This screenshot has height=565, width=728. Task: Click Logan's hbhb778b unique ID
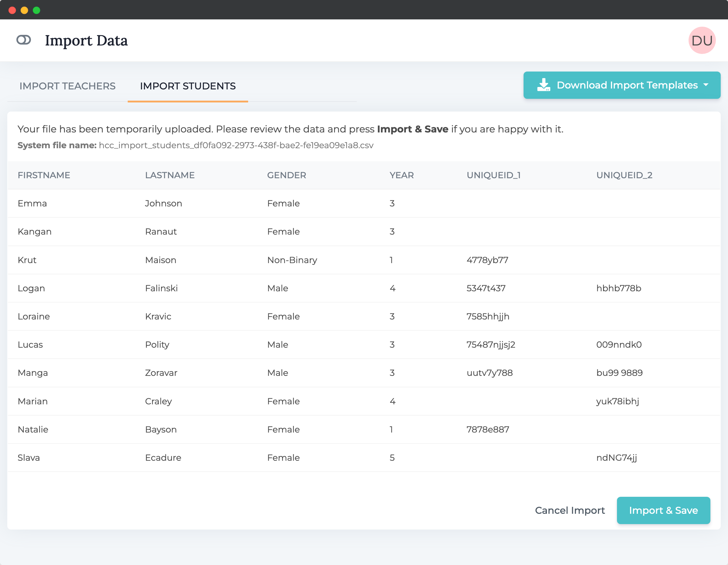pos(619,288)
